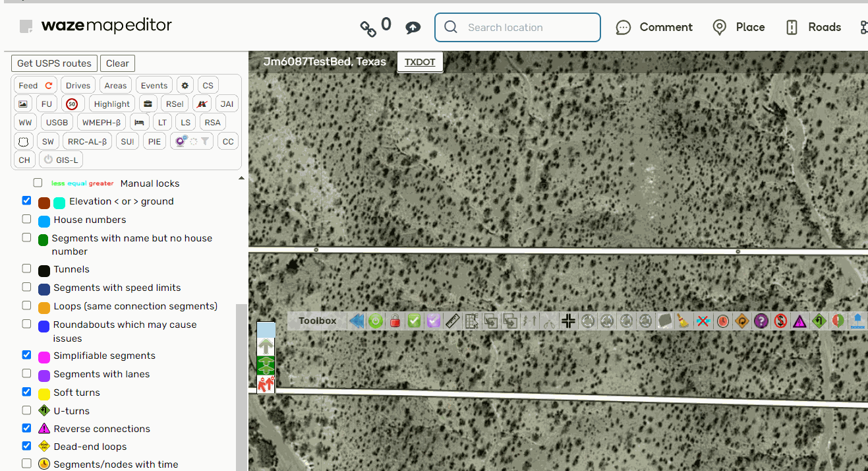Open the TXDOT link
The width and height of the screenshot is (868, 471).
(x=420, y=62)
